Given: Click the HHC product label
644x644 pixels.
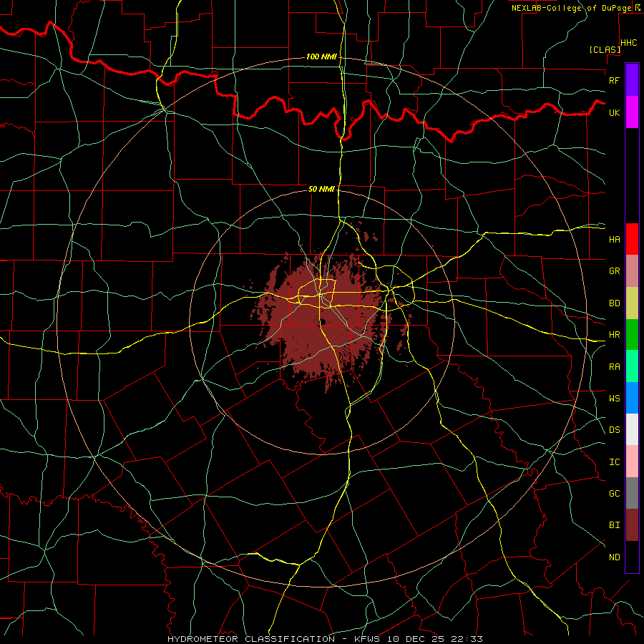Looking at the screenshot, I should tap(628, 43).
